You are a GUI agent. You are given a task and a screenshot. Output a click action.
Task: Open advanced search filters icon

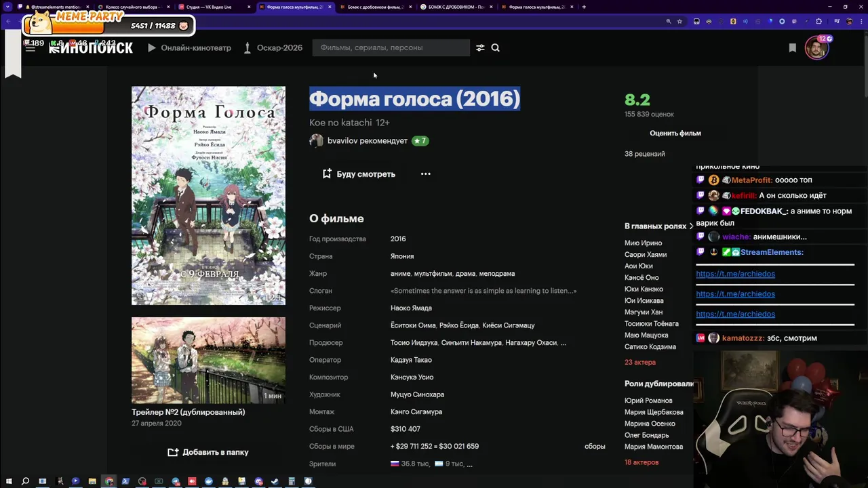point(480,47)
